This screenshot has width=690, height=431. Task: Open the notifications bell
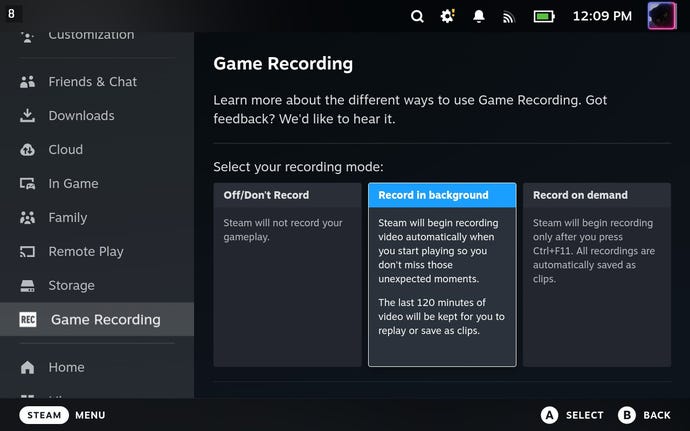[479, 16]
